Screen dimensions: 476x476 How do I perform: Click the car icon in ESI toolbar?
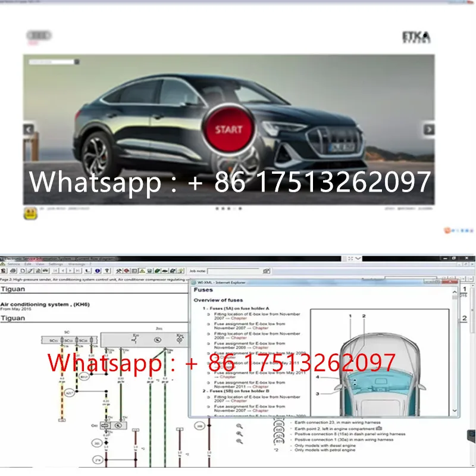[x=46, y=271]
